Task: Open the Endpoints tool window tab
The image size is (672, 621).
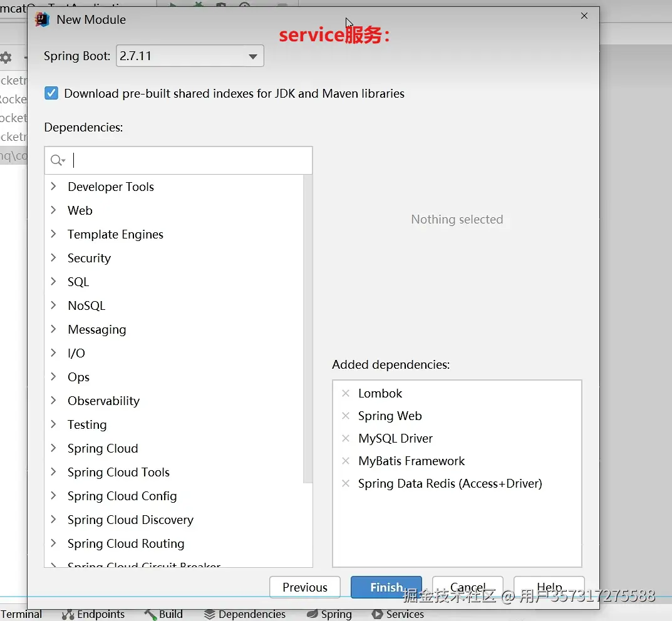Action: tap(93, 614)
